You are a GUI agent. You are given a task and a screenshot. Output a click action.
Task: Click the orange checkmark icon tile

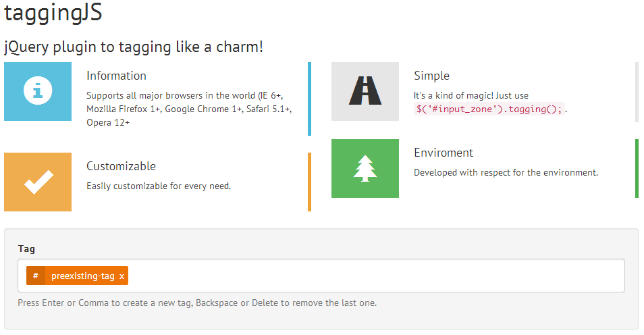(x=38, y=182)
